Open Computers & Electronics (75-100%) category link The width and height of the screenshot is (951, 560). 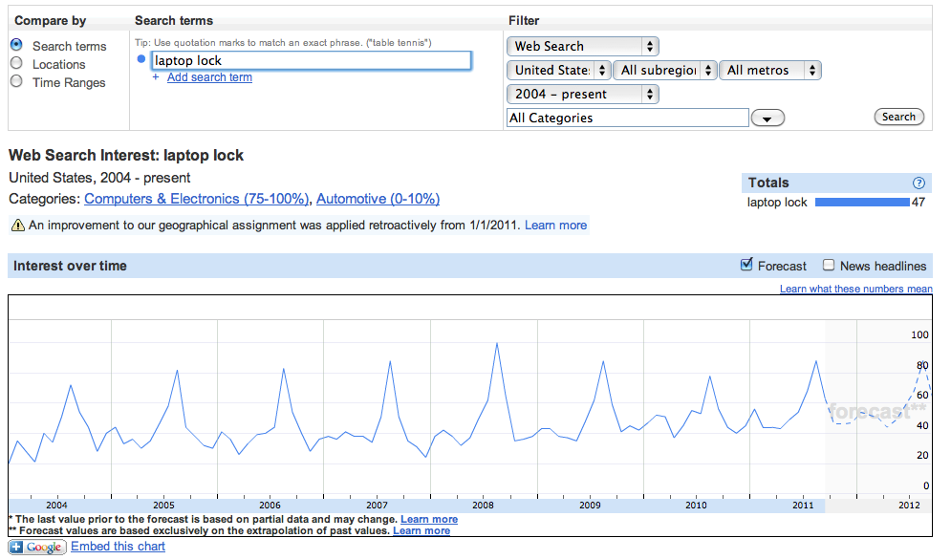point(197,199)
